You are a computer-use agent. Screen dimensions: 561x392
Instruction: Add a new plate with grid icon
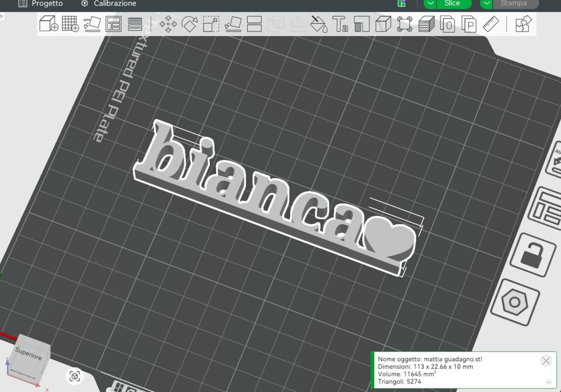(x=70, y=24)
